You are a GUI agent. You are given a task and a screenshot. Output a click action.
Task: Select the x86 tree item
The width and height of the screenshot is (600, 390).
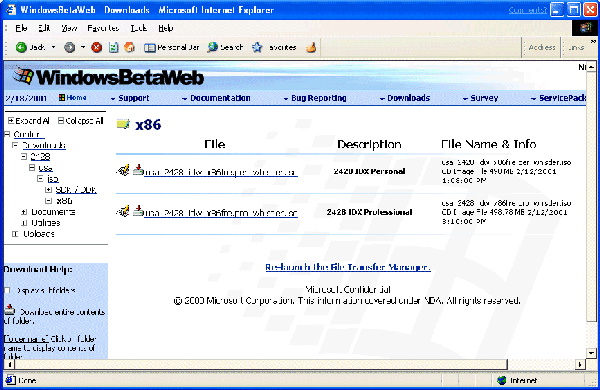pyautogui.click(x=64, y=201)
